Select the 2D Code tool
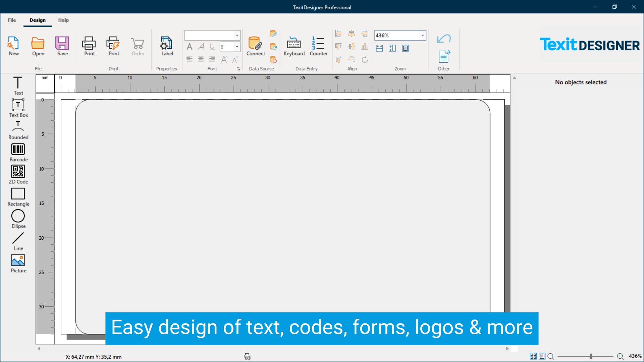This screenshot has height=362, width=644. pos(18,175)
